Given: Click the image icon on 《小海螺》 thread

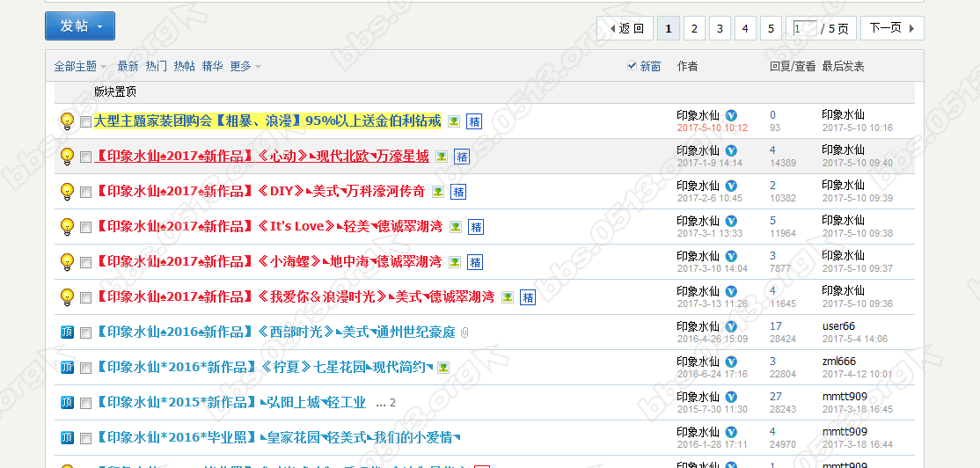Looking at the screenshot, I should (455, 262).
